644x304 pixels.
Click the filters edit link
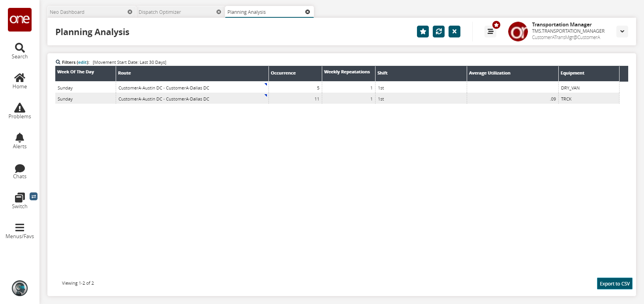(83, 62)
